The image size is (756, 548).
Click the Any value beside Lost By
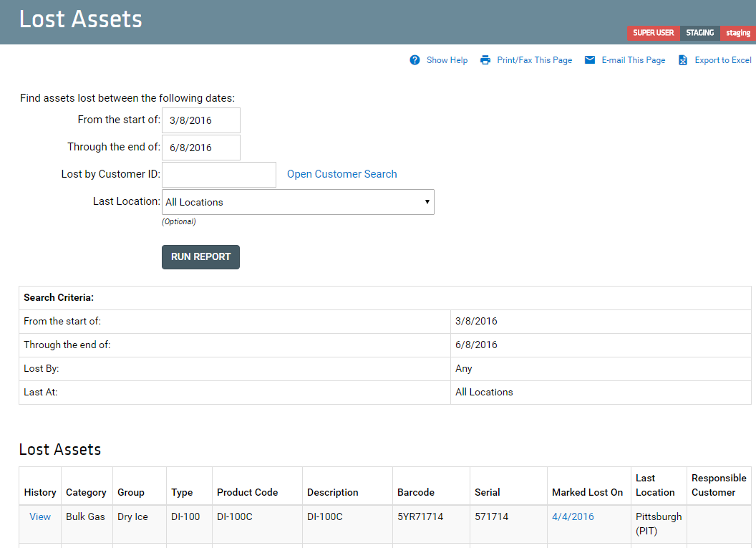pos(464,368)
